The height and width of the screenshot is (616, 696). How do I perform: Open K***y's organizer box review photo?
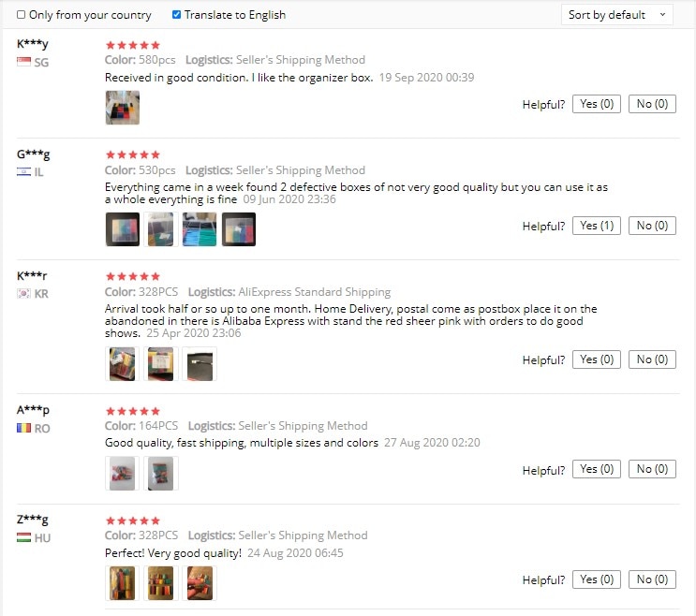click(x=122, y=108)
